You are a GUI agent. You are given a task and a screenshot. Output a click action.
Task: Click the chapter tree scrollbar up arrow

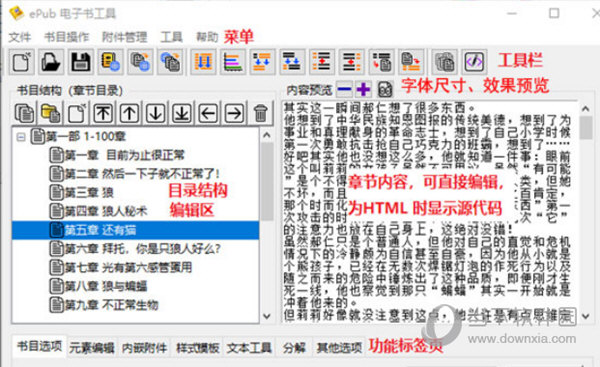(267, 135)
